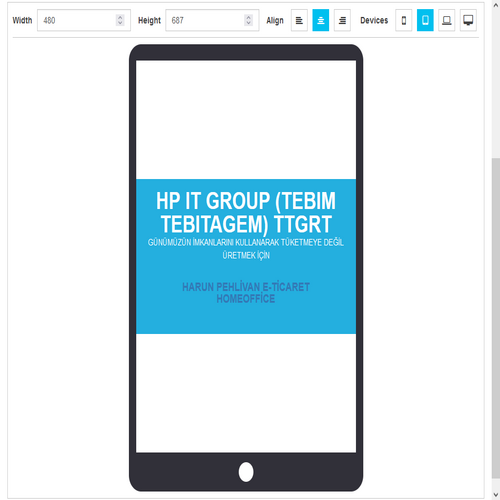The image size is (500, 500).
Task: Click the page vertical scrollbar thumb
Action: (x=496, y=318)
